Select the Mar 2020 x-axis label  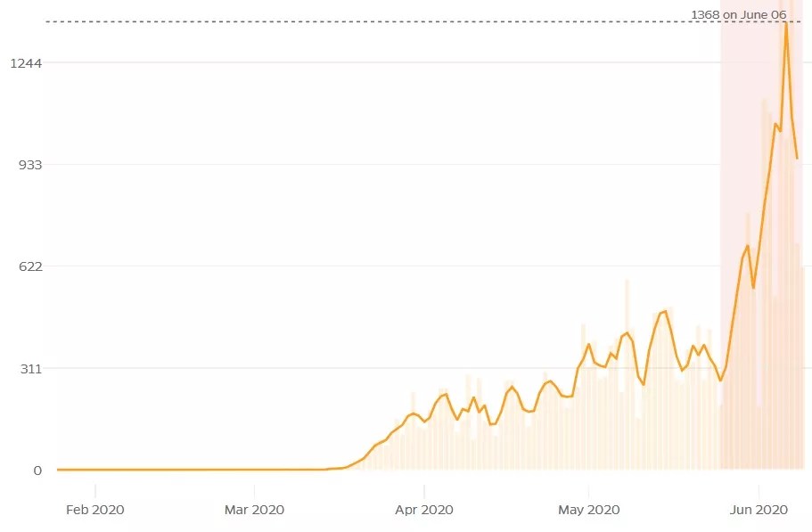[254, 510]
